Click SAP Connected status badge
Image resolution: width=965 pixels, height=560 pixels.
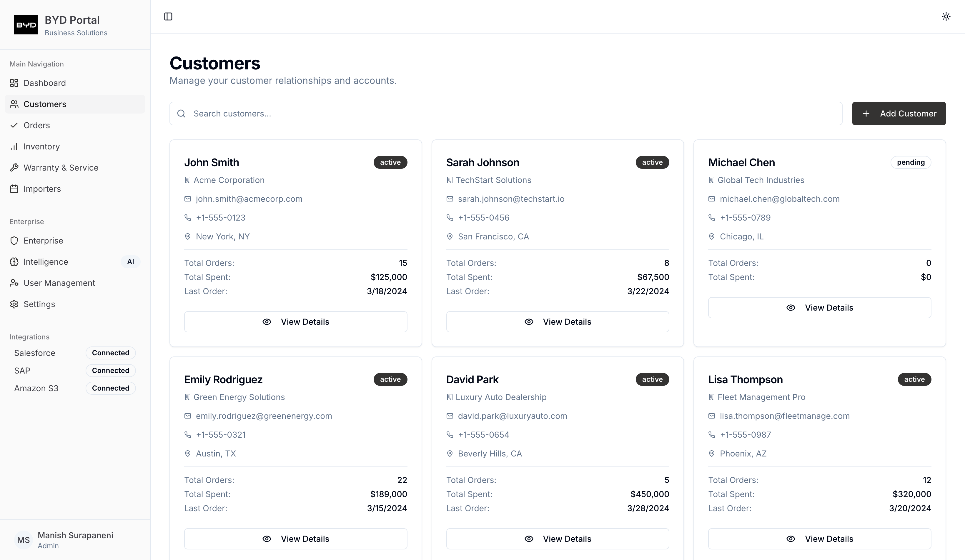(111, 371)
